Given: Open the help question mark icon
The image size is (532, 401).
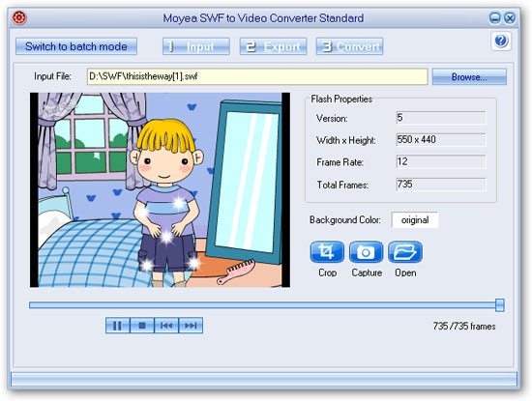Looking at the screenshot, I should (501, 41).
